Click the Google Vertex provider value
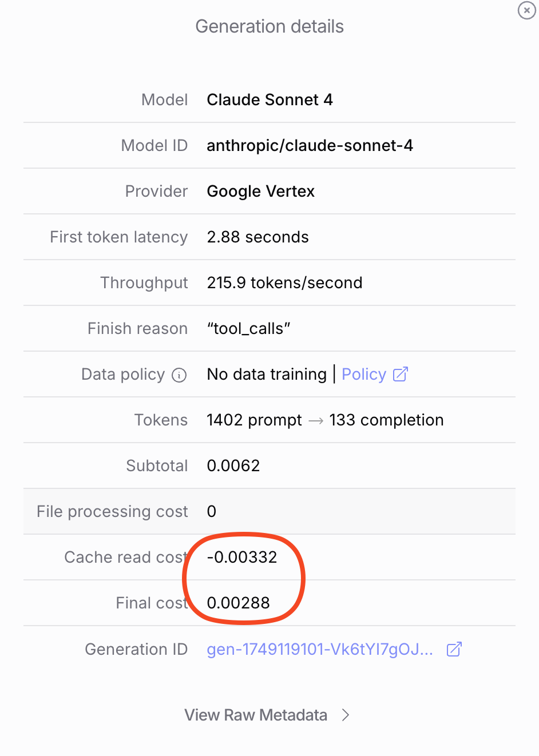This screenshot has height=756, width=539. pos(260,191)
